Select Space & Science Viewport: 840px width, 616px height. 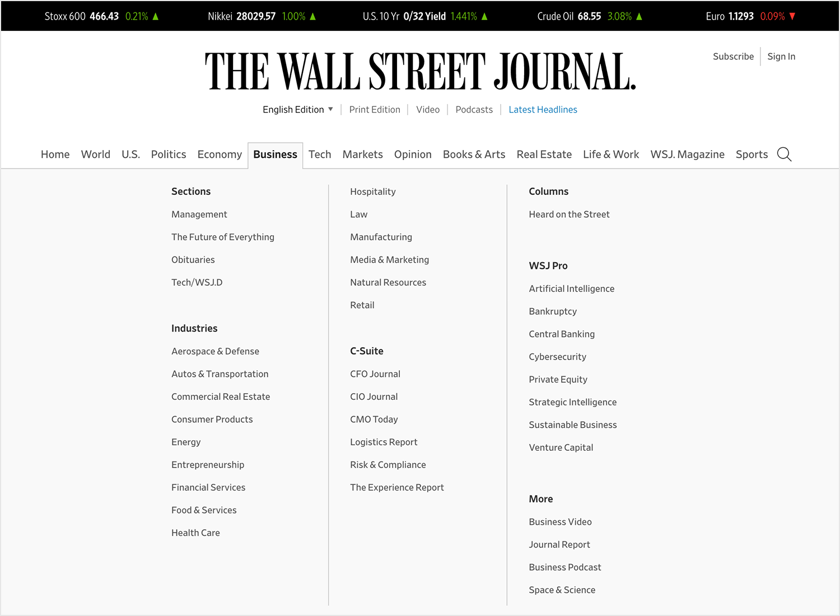tap(562, 590)
